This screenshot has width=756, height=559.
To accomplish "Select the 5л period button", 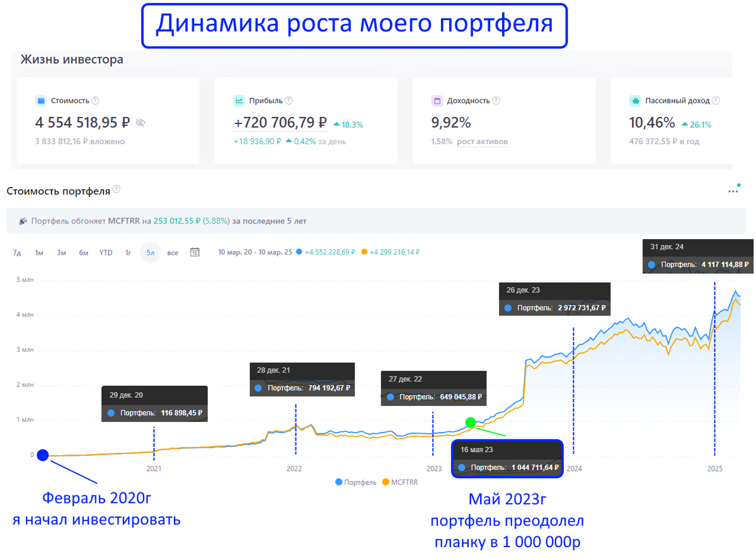I will (151, 252).
